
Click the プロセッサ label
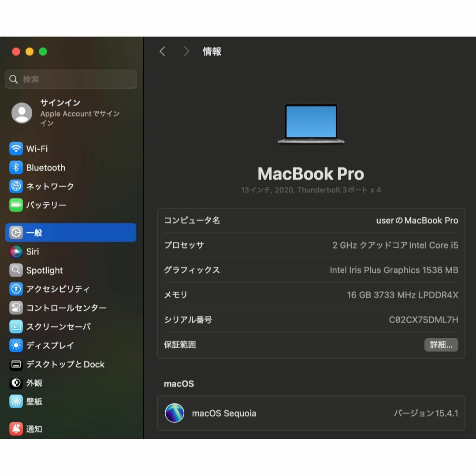point(184,245)
